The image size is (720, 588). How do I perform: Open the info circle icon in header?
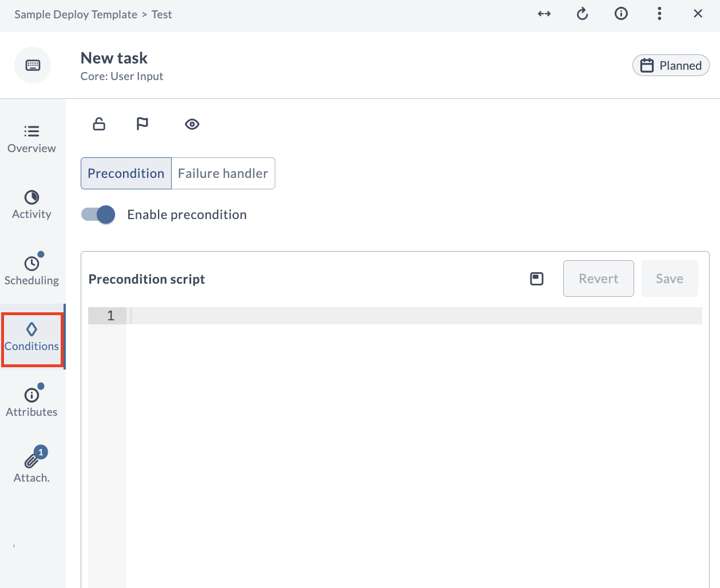pyautogui.click(x=621, y=14)
